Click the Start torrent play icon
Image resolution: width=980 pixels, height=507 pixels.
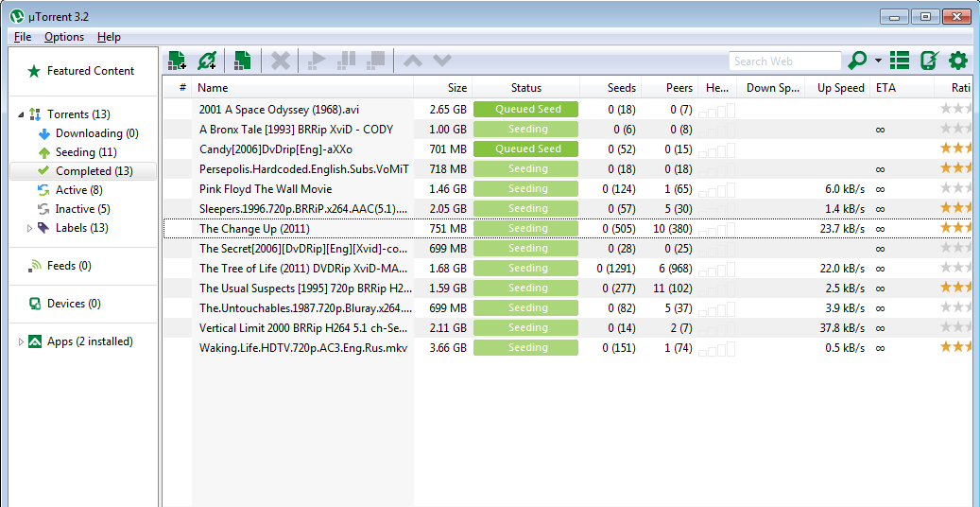tap(317, 61)
